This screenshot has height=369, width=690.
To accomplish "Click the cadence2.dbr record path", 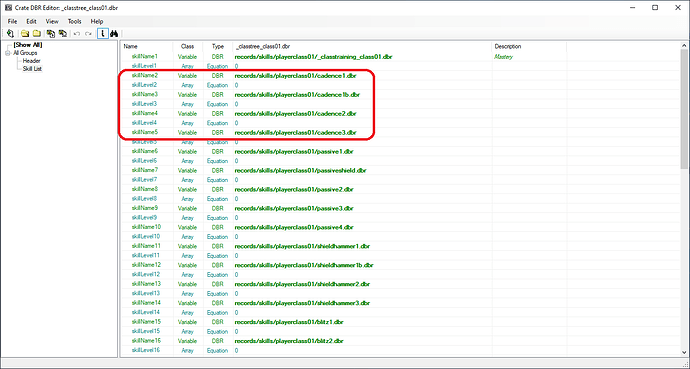I will 295,113.
